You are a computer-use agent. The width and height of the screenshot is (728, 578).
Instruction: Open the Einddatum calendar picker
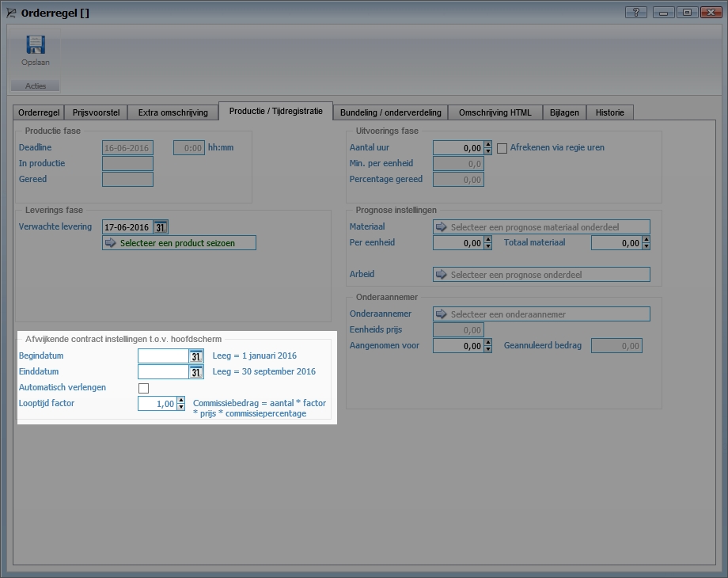[x=196, y=372]
